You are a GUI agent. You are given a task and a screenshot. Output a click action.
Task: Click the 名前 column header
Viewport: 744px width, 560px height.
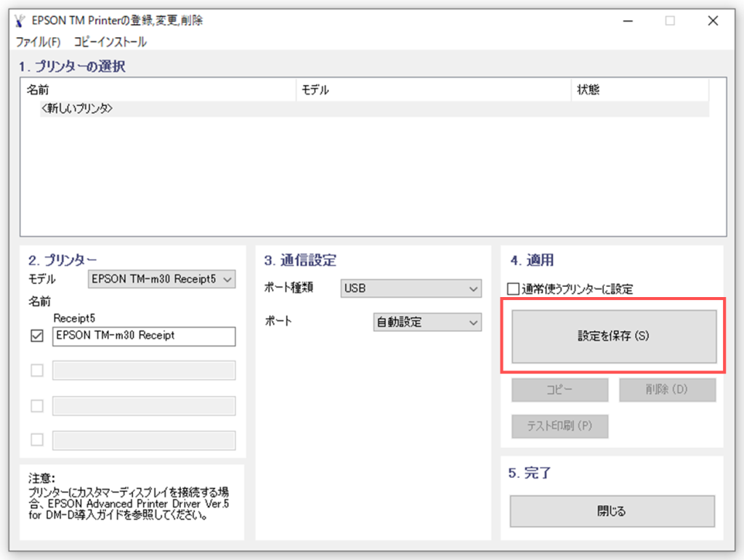[158, 89]
